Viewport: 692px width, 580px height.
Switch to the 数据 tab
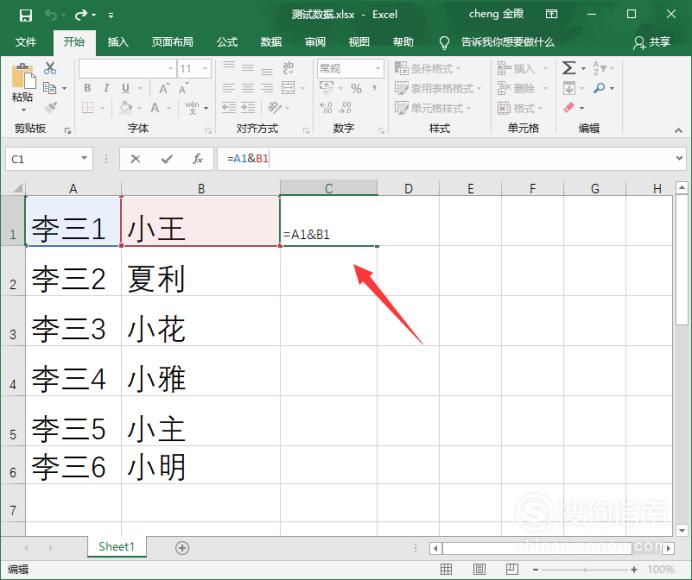pos(271,42)
